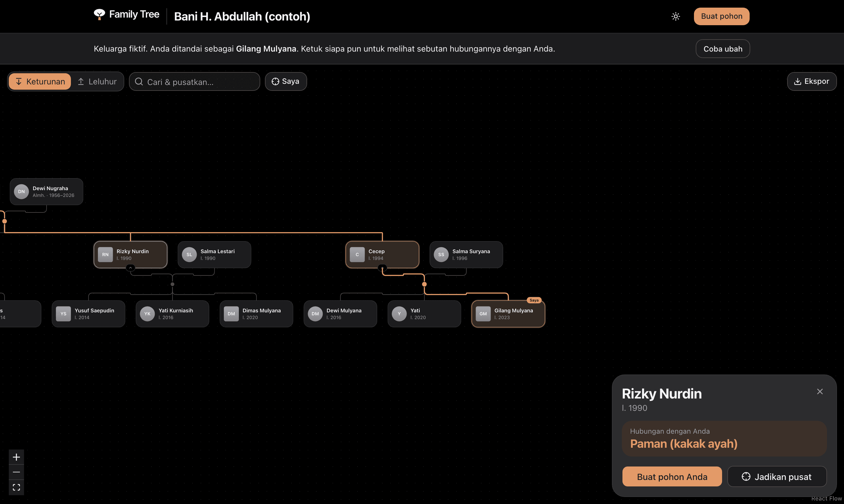Screen dimensions: 844x504
Task: Select the Dimas Mulyana node
Action: point(256,314)
